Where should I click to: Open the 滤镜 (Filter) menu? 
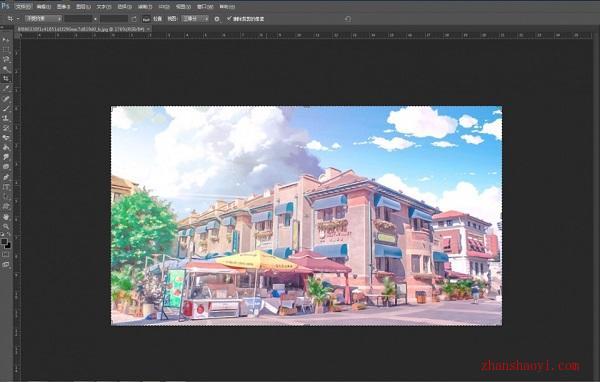tap(145, 7)
